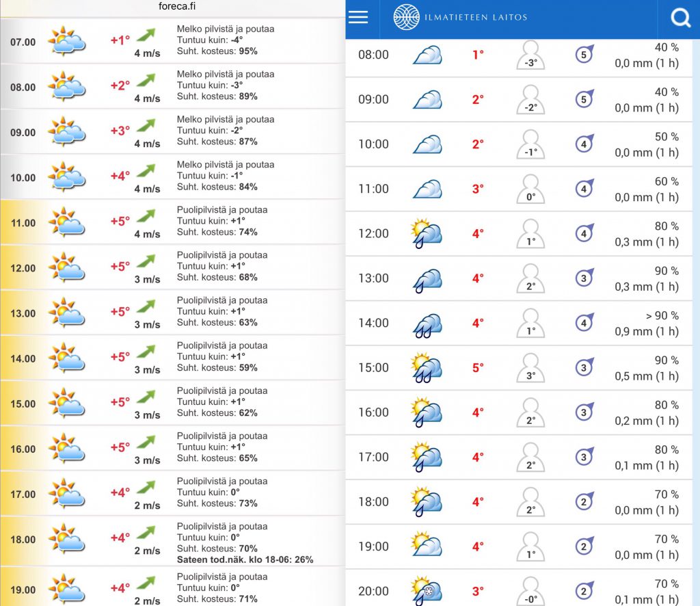Click the 5° temperature at 15:00
700x606 pixels.
pyautogui.click(x=478, y=368)
